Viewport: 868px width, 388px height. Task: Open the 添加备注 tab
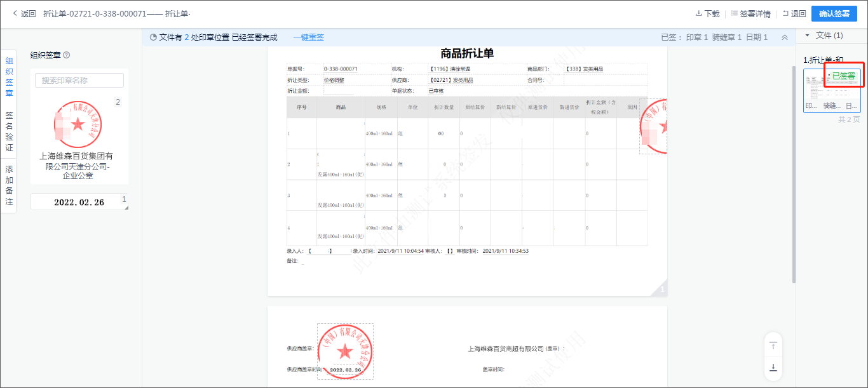(8, 182)
